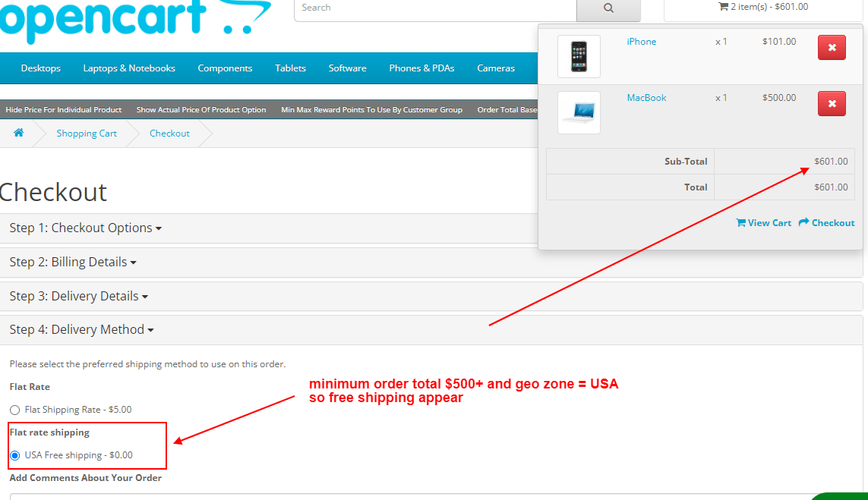This screenshot has width=868, height=500.
Task: Click the MacBook product thumbnail
Action: [x=579, y=112]
